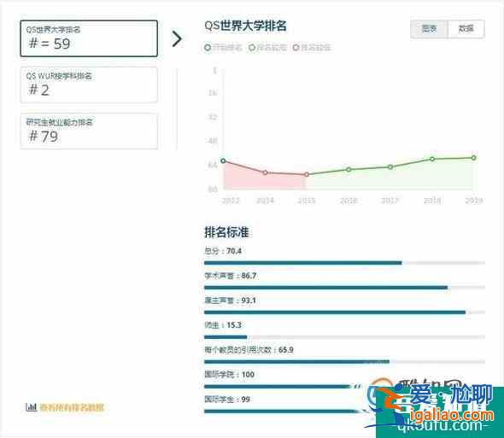
Task: Click the 2014 data point on the line
Action: (265, 172)
